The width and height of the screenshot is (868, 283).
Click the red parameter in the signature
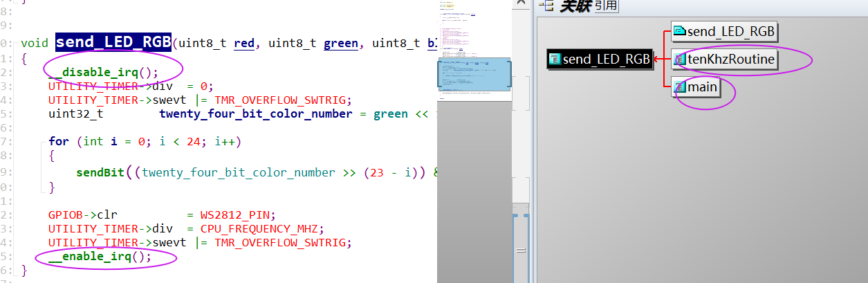tap(244, 43)
